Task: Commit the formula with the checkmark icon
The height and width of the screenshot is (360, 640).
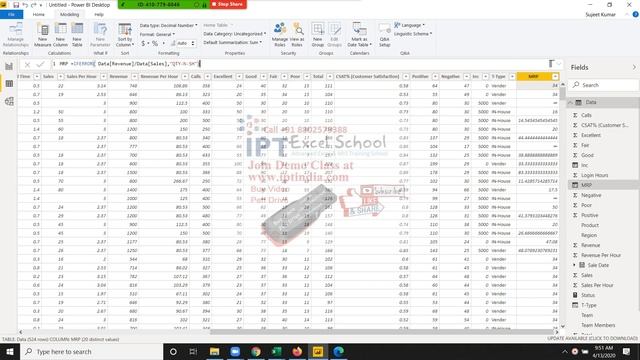Action: tap(40, 64)
